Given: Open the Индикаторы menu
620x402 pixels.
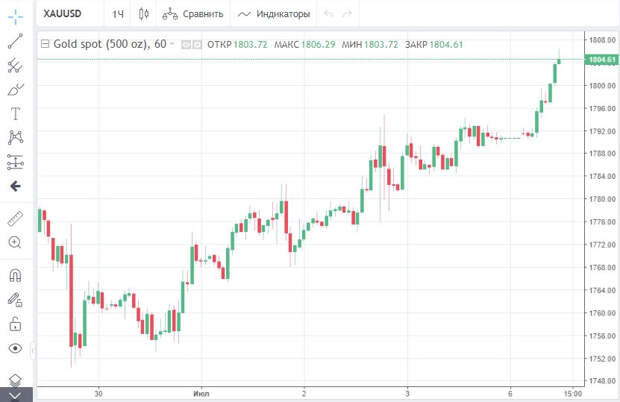Looking at the screenshot, I should 274,14.
